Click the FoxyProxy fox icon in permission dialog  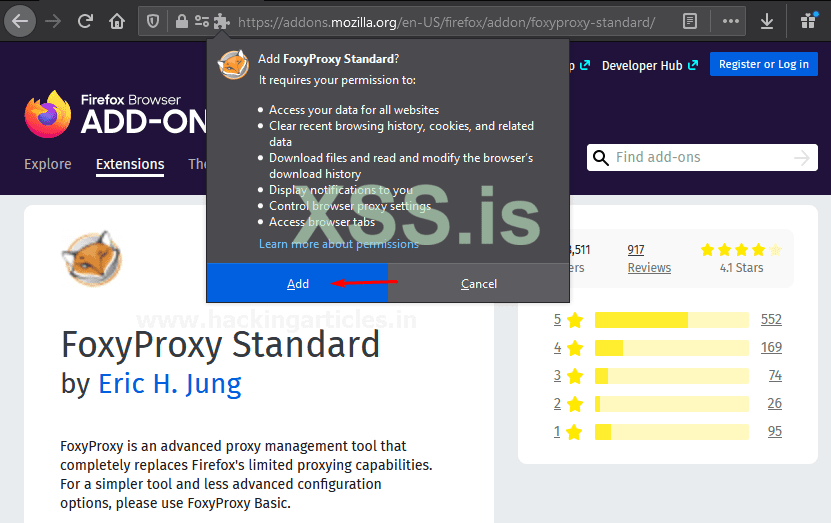coord(233,65)
